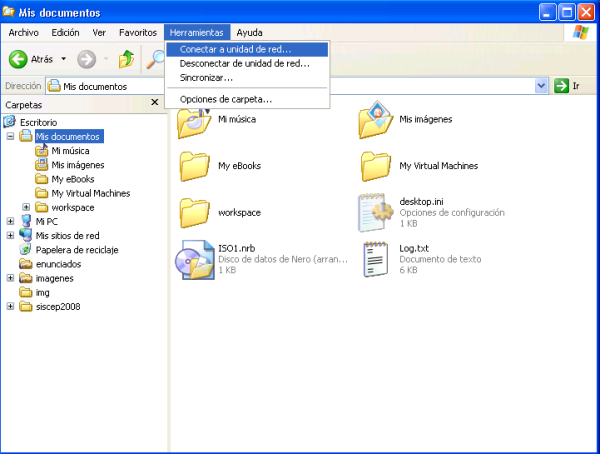Select Papelera de reciclaje in folder tree
600x454 pixels.
(x=76, y=250)
